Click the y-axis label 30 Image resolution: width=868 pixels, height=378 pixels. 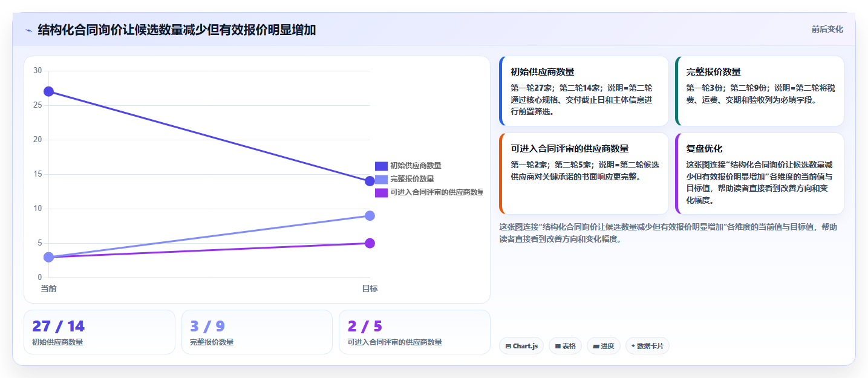[x=38, y=71]
